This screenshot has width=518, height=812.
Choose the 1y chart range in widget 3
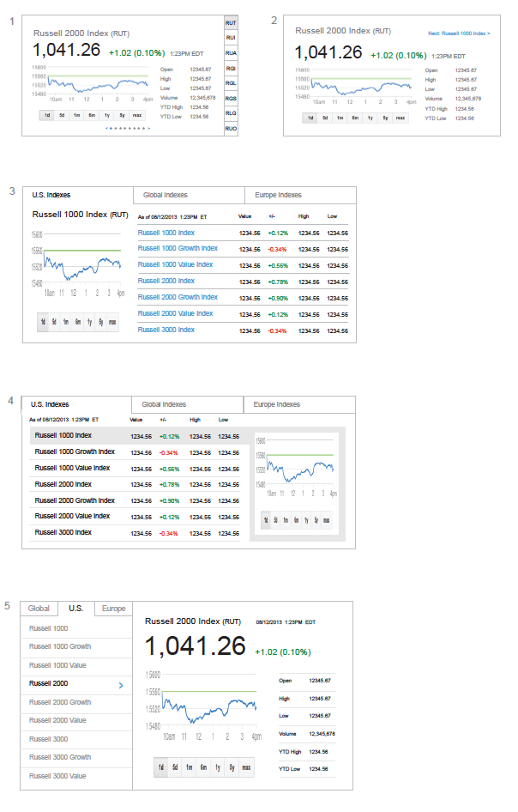[89, 323]
